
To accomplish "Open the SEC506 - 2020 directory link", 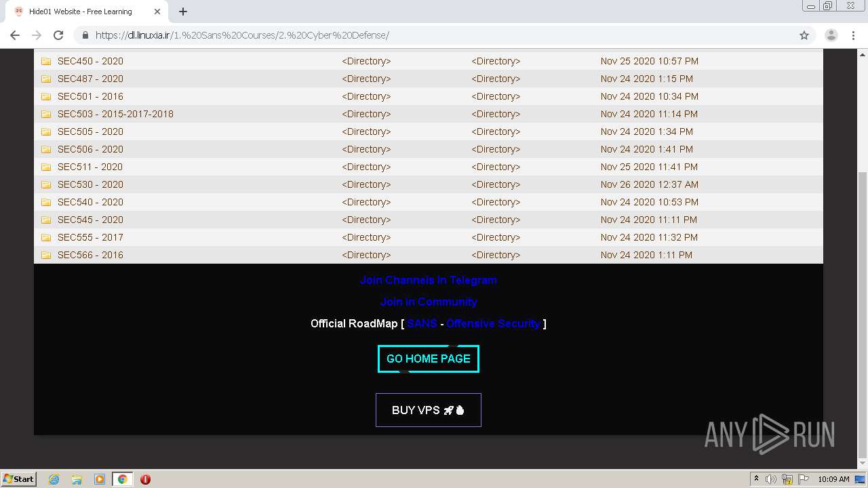I will pyautogui.click(x=90, y=149).
